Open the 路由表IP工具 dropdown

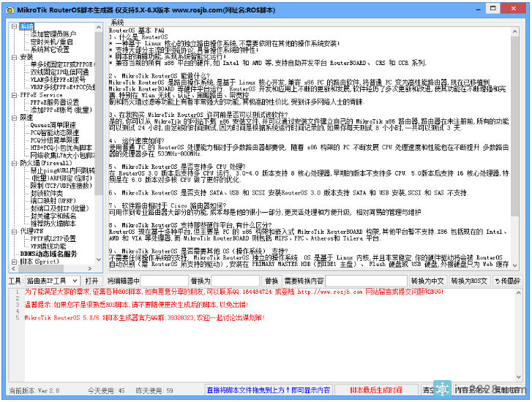[x=74, y=281]
